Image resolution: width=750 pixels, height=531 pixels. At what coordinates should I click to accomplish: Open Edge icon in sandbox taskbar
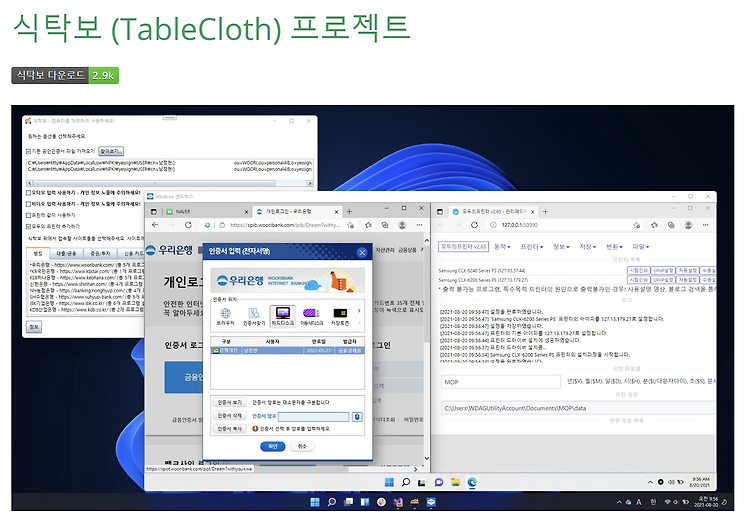(472, 482)
